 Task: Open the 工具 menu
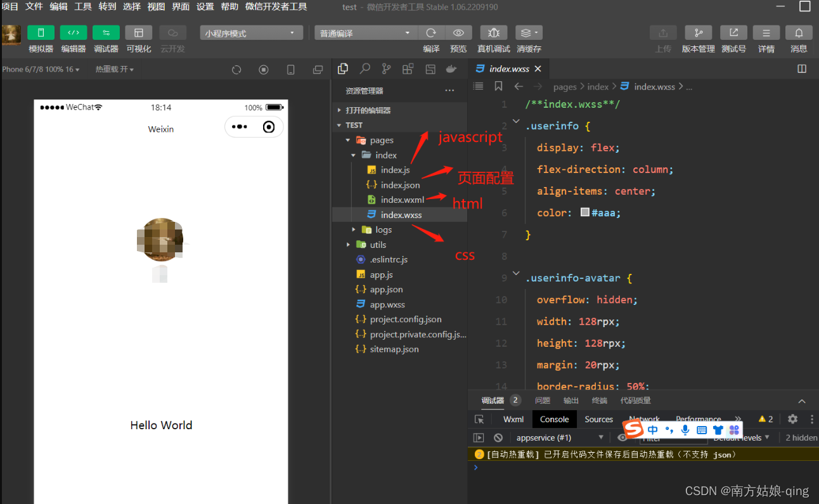pyautogui.click(x=83, y=6)
